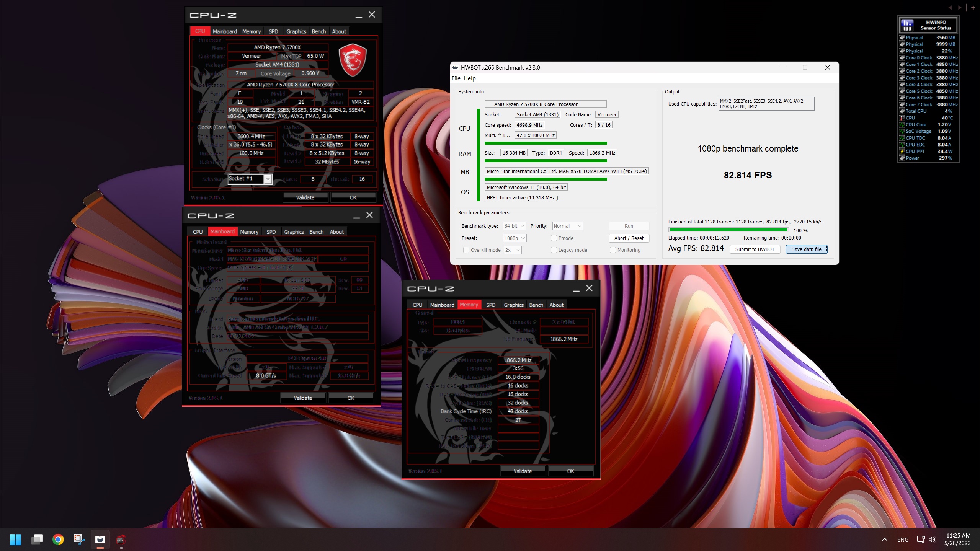Screen dimensions: 980x551
Task: Open the Windows Start menu
Action: coord(15,540)
